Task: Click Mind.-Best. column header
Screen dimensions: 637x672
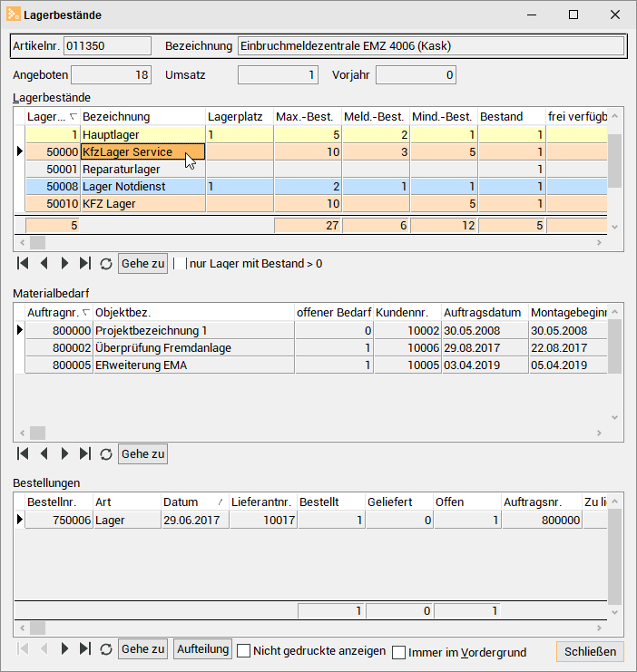Action: pyautogui.click(x=444, y=117)
